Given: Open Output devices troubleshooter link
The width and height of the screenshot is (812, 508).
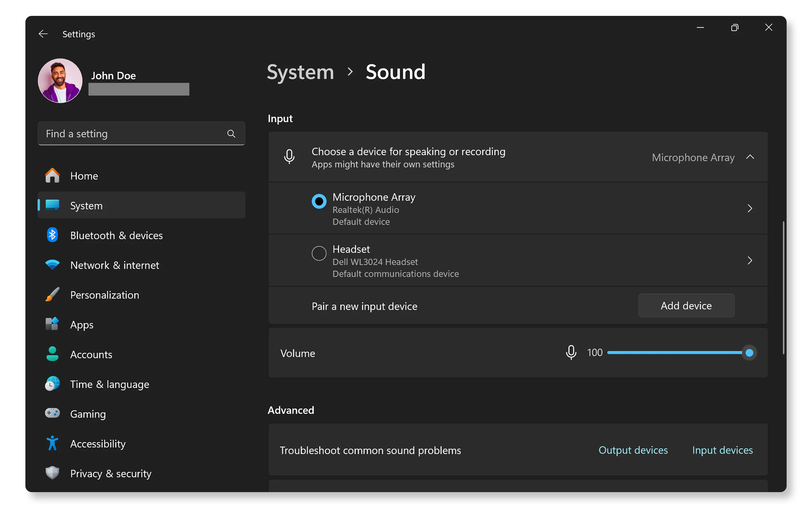Looking at the screenshot, I should pos(633,450).
